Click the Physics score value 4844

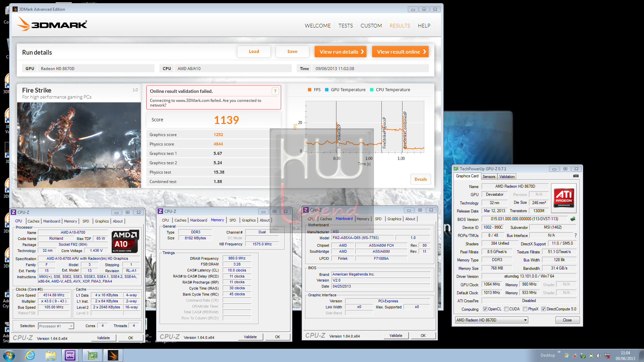coord(218,144)
